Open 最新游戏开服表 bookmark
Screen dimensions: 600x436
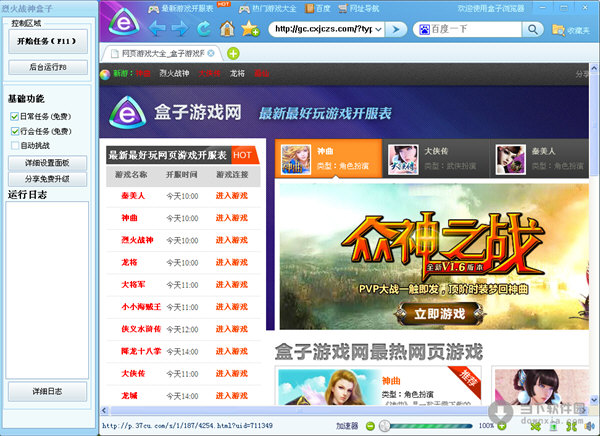click(181, 8)
